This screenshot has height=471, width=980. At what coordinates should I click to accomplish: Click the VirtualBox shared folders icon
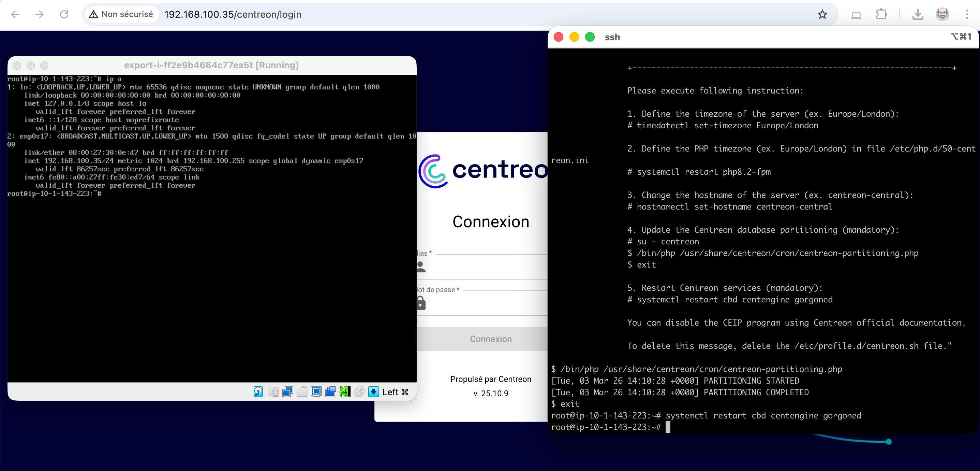[x=302, y=392]
